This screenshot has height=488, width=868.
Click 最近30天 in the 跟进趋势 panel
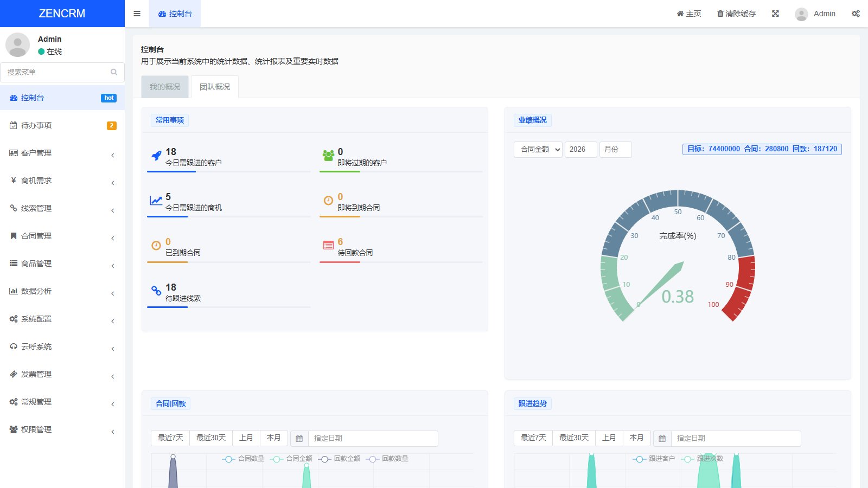point(574,438)
